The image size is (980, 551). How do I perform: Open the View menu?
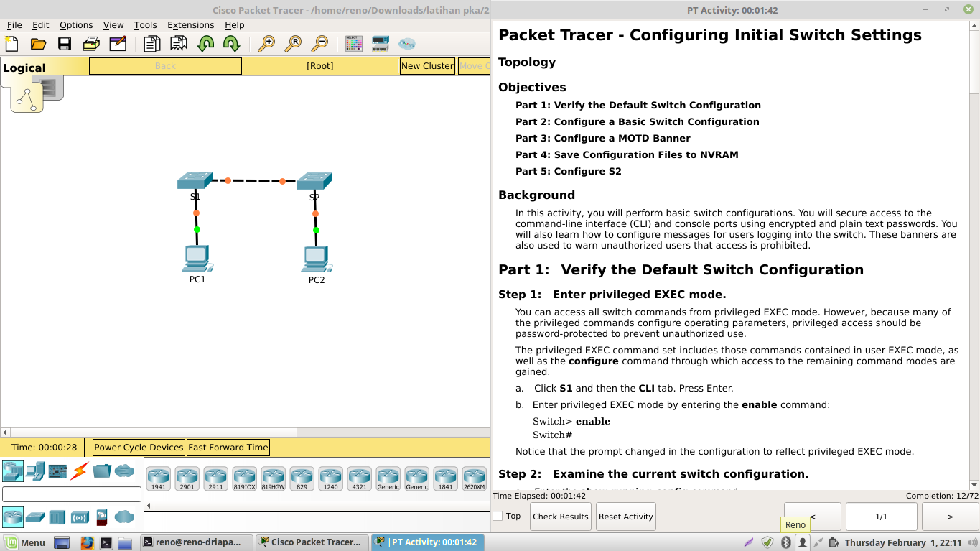click(113, 25)
